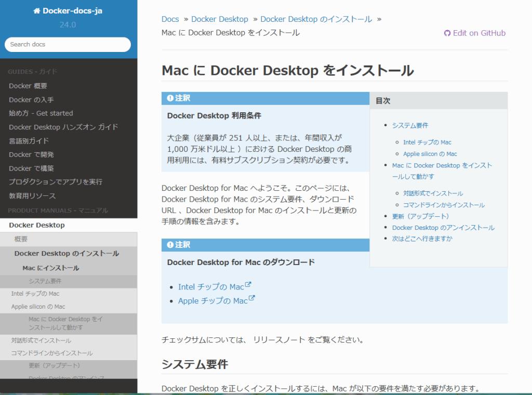
Task: Download Apple チップの Mac installer link
Action: [x=212, y=301]
